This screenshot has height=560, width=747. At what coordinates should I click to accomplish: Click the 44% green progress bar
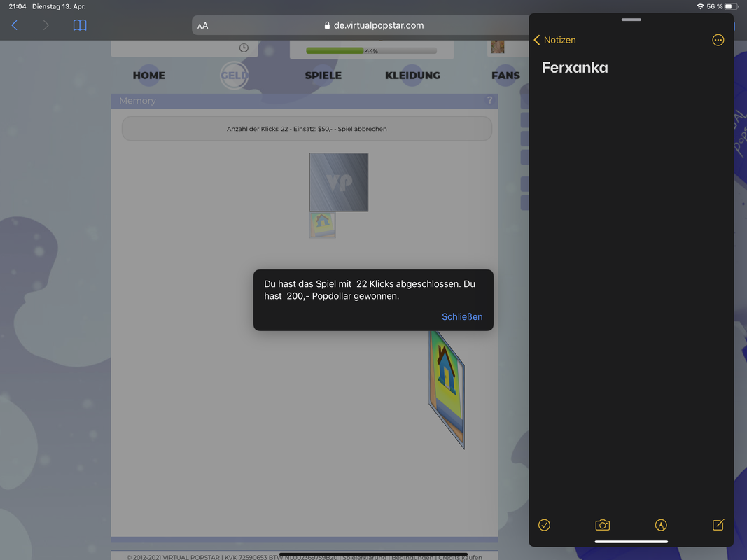371,50
